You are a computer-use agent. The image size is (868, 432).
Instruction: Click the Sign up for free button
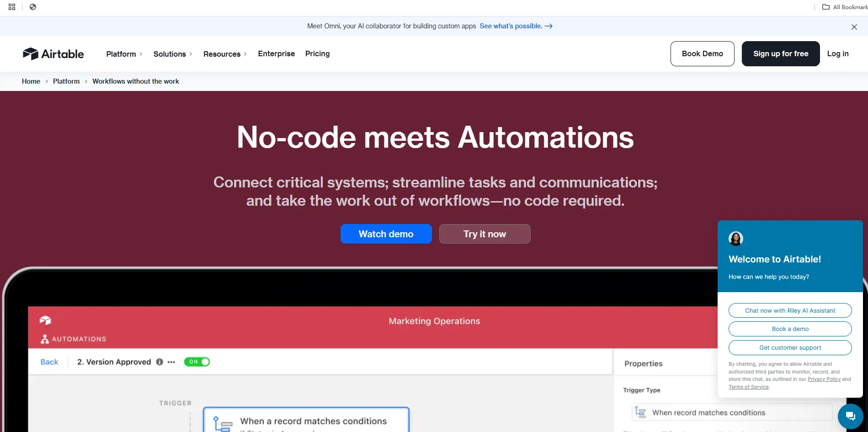780,53
